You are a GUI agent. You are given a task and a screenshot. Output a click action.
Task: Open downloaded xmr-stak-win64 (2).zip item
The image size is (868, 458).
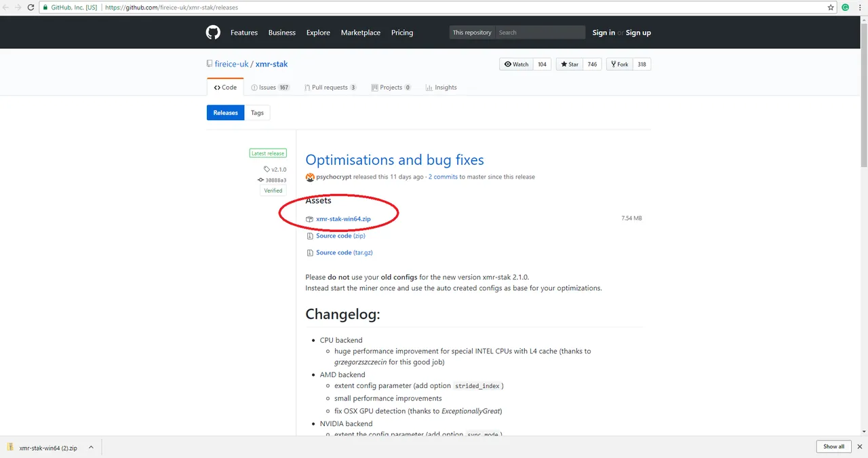tap(48, 448)
